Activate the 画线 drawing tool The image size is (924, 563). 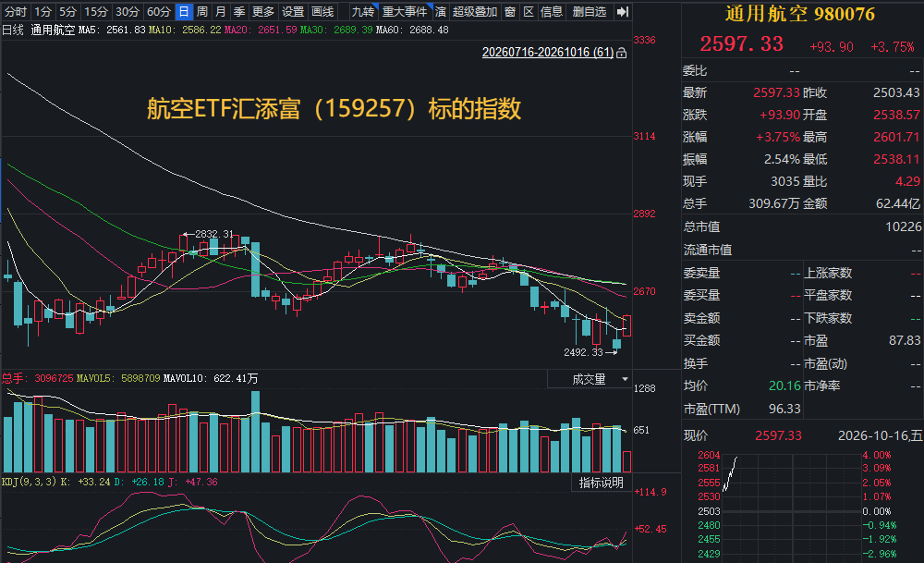322,12
